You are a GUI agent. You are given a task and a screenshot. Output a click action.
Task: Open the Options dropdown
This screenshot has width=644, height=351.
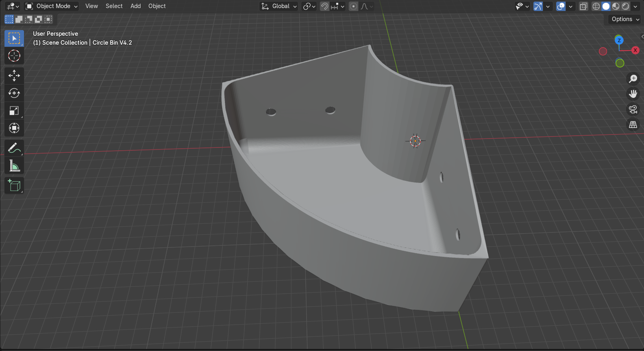(x=625, y=19)
